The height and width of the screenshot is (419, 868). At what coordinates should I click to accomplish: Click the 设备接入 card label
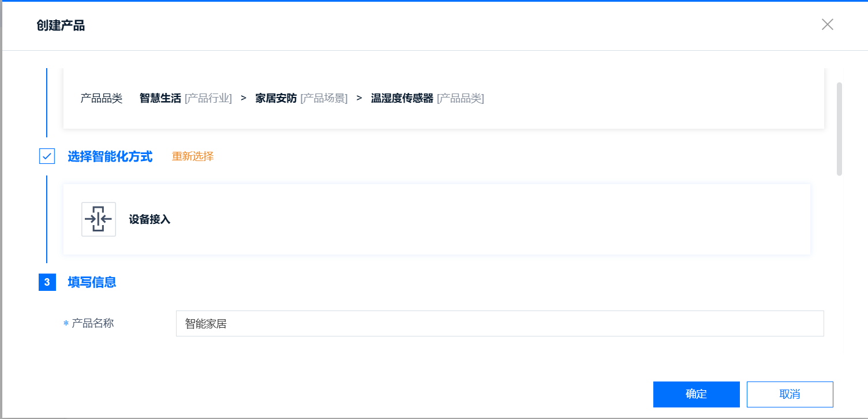149,220
